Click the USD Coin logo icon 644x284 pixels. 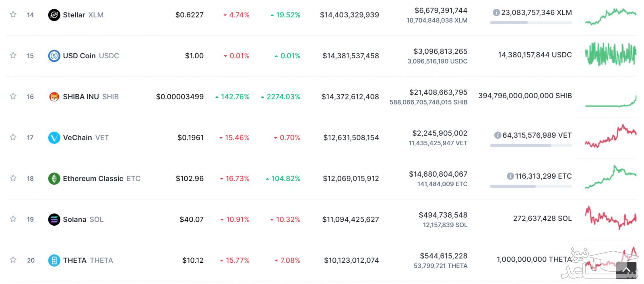pos(54,56)
